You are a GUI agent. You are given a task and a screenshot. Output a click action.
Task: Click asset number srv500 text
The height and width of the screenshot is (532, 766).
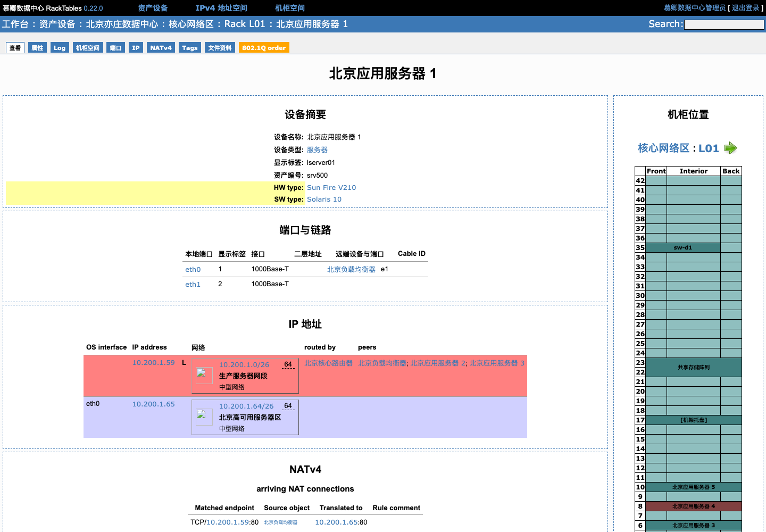[317, 176]
